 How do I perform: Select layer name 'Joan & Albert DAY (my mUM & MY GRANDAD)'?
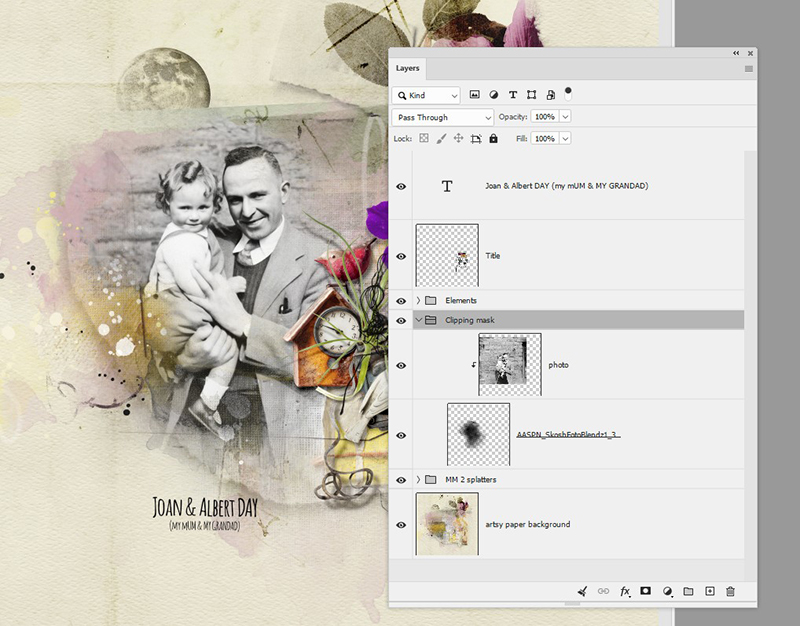(x=567, y=186)
